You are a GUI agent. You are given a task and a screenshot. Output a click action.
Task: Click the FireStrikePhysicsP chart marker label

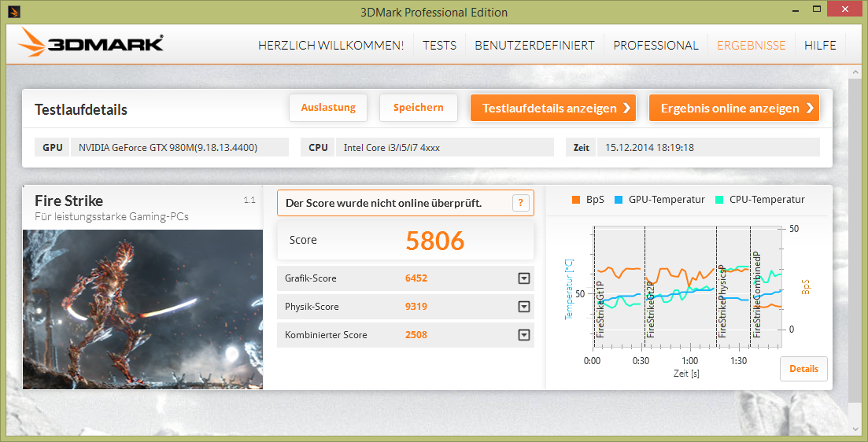722,301
